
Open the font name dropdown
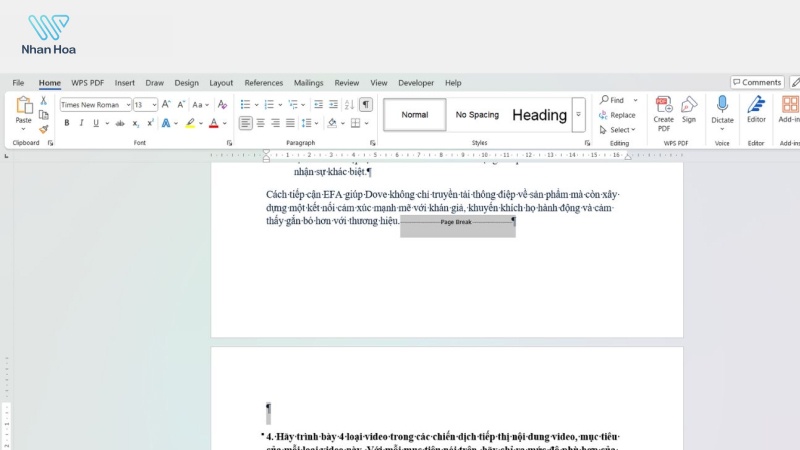pos(128,105)
